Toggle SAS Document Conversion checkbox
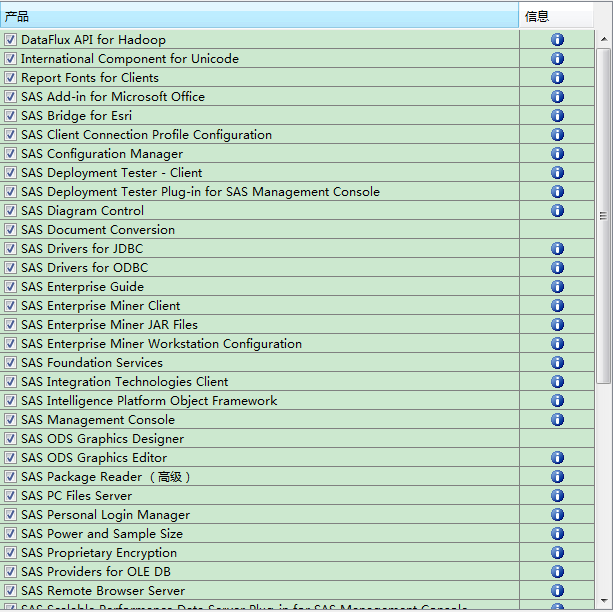Viewport: 613px width, 612px height. pyautogui.click(x=11, y=230)
